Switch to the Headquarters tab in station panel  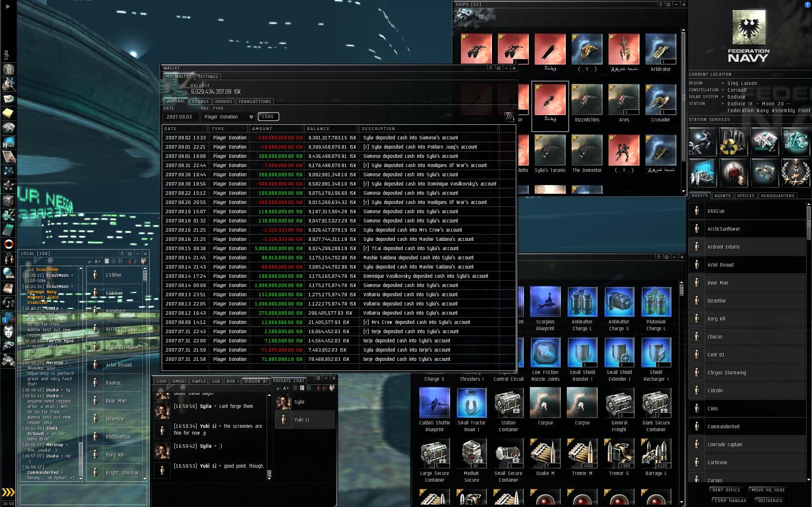click(778, 196)
